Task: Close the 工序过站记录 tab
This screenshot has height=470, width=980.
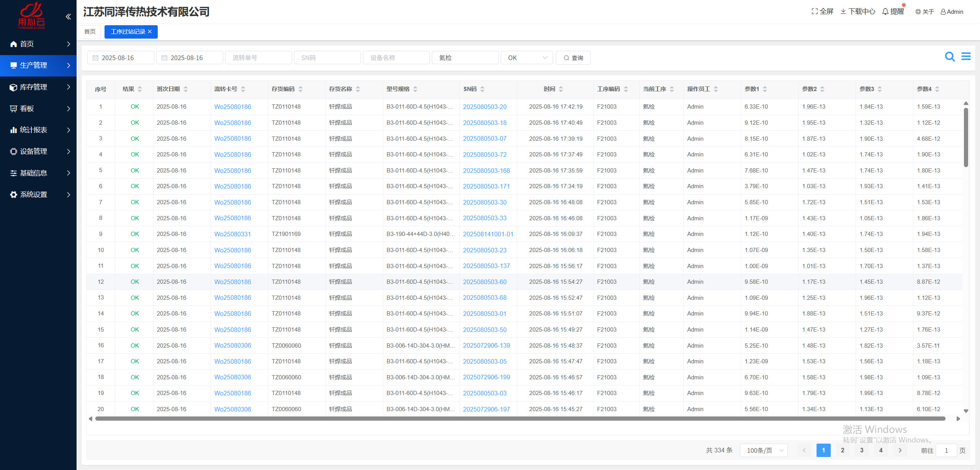Action: [150, 32]
